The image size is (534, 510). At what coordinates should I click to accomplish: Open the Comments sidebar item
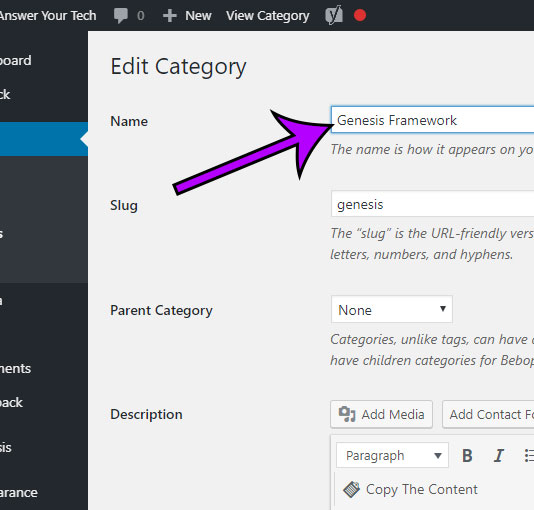(x=44, y=368)
